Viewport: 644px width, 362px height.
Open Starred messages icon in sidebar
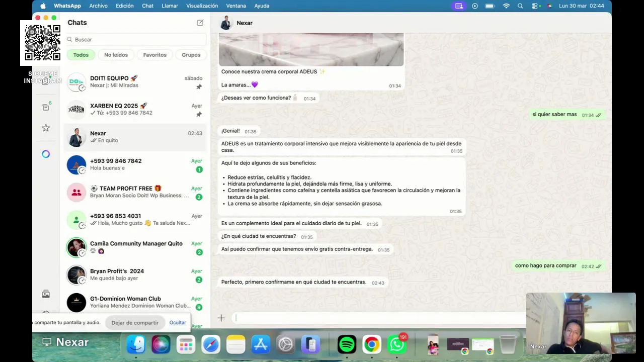click(46, 128)
